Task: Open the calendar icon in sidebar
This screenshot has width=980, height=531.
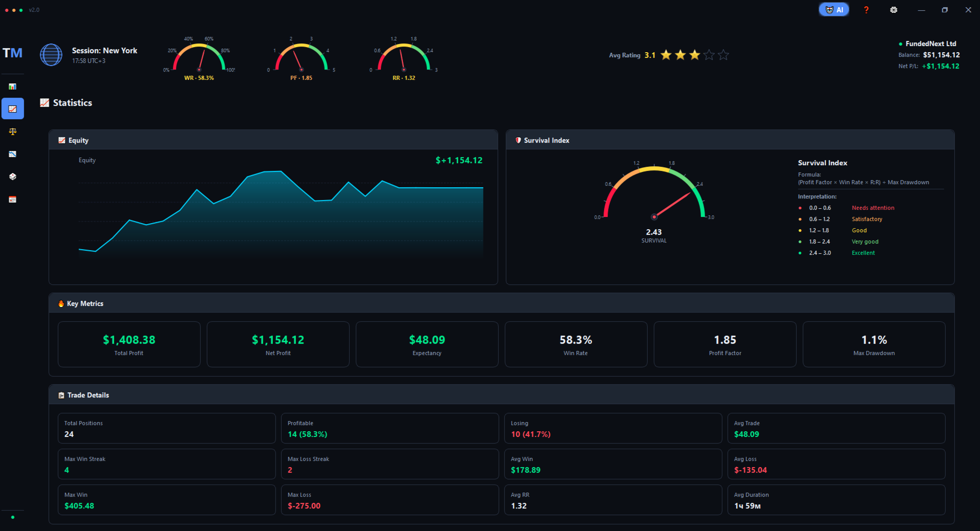Action: point(13,199)
